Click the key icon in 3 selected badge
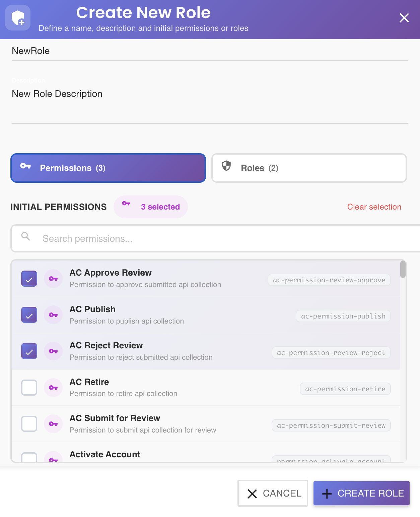 (126, 204)
